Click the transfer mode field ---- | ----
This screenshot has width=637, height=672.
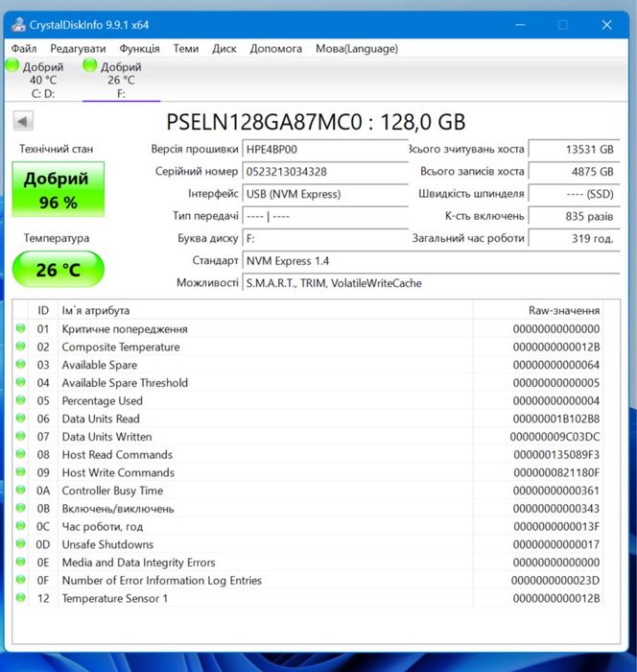click(x=325, y=216)
